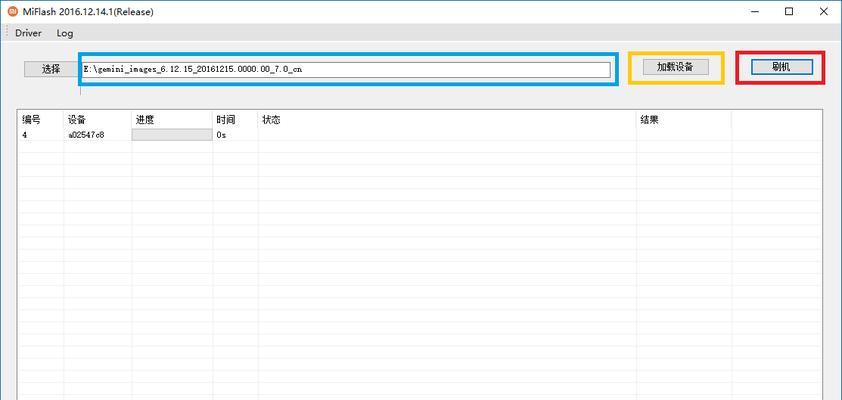Click the 加载设备 load devices button
Image resolution: width=842 pixels, height=400 pixels.
(676, 67)
